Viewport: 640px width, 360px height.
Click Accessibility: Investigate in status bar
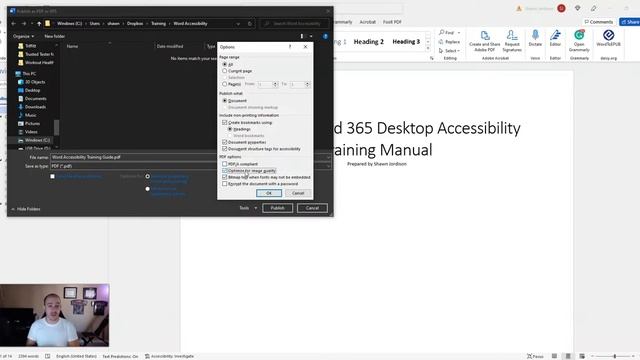169,356
